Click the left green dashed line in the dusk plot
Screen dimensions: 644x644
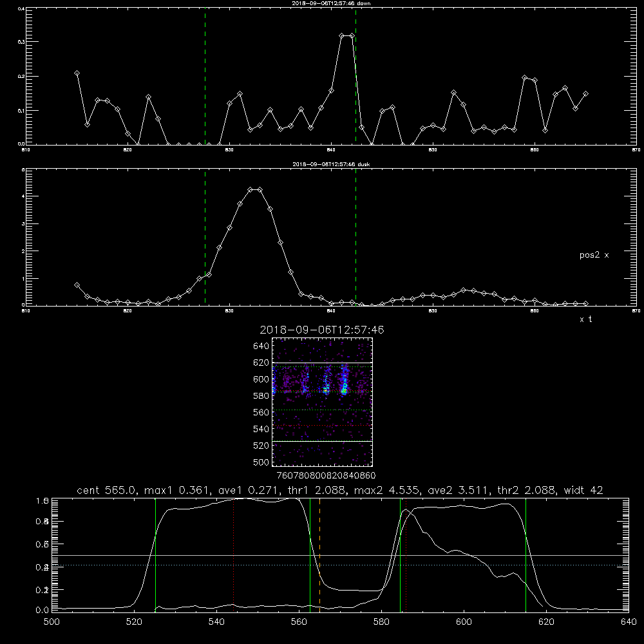205,238
